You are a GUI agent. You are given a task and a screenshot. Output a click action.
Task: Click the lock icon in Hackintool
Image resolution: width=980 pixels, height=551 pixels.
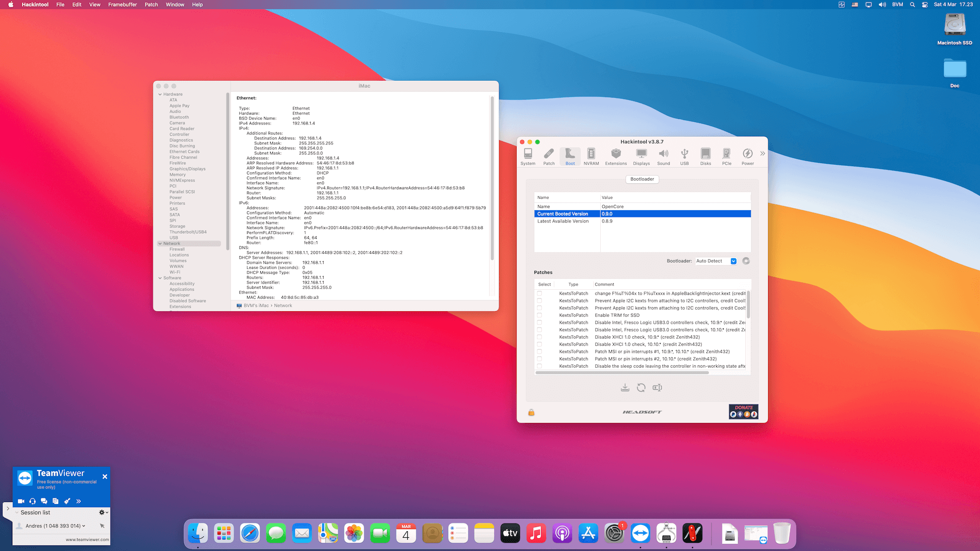[531, 412]
